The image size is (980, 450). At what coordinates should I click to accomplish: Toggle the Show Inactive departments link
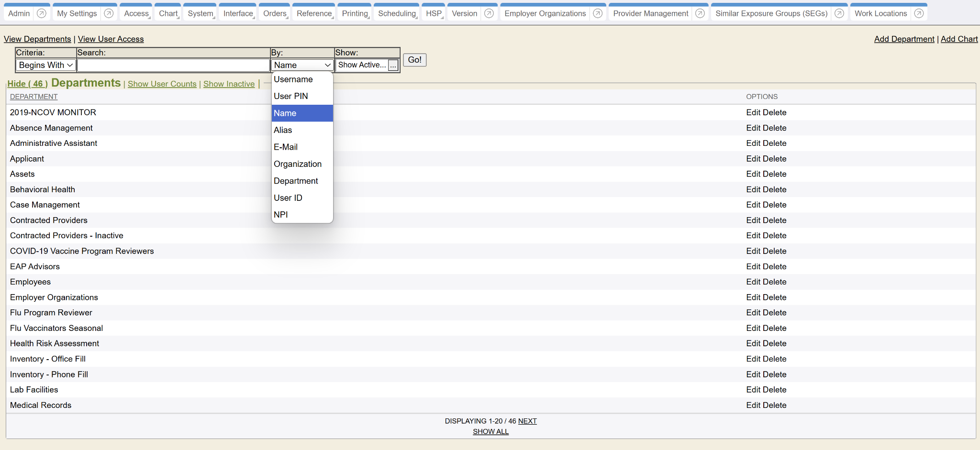click(229, 84)
